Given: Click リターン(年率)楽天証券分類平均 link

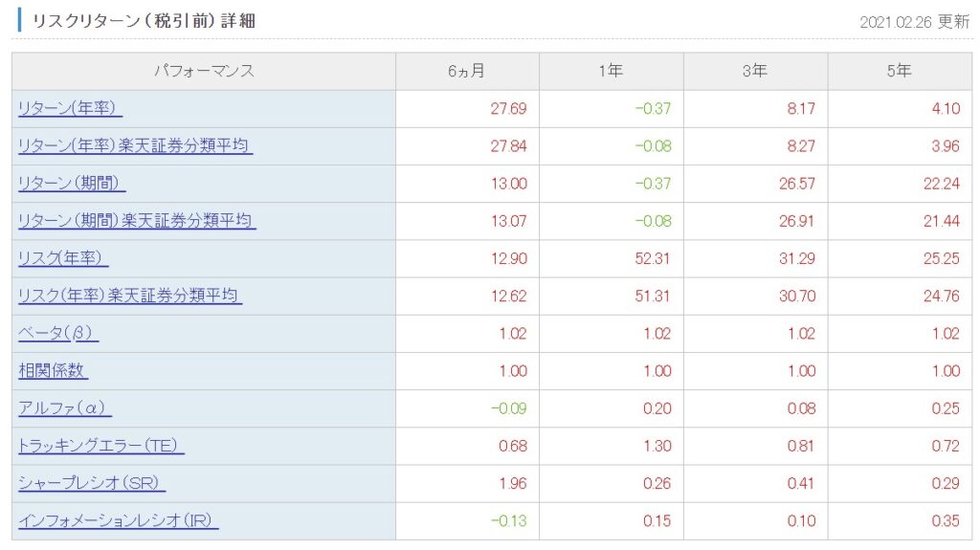Looking at the screenshot, I should coord(135,146).
